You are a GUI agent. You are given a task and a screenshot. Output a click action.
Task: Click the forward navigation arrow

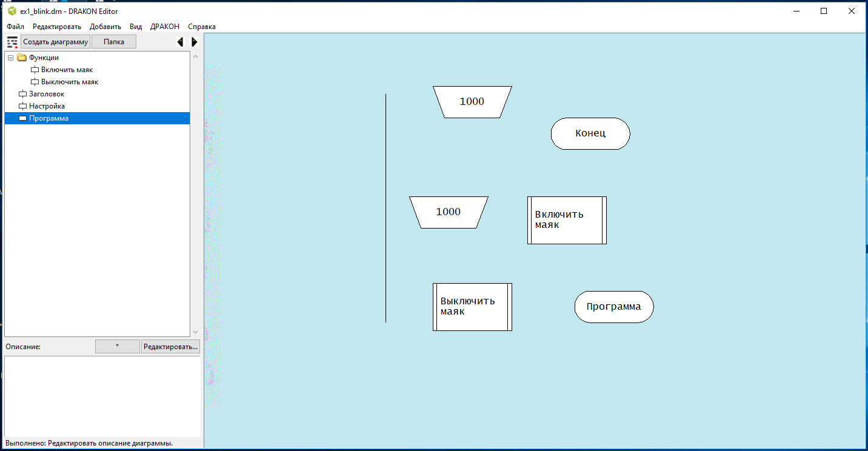[x=194, y=42]
